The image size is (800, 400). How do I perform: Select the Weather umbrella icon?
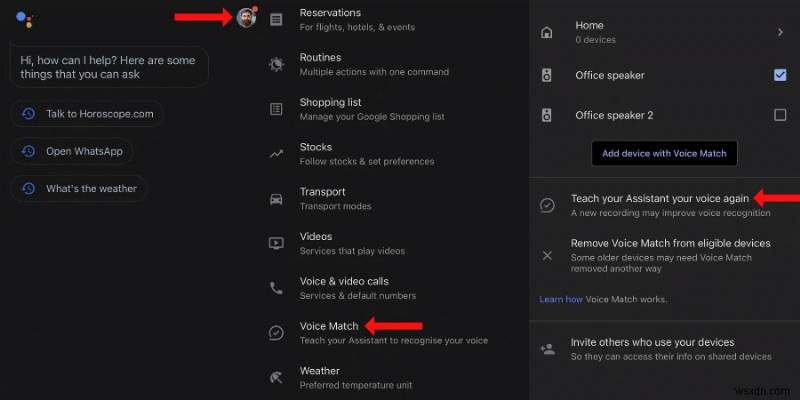point(276,377)
